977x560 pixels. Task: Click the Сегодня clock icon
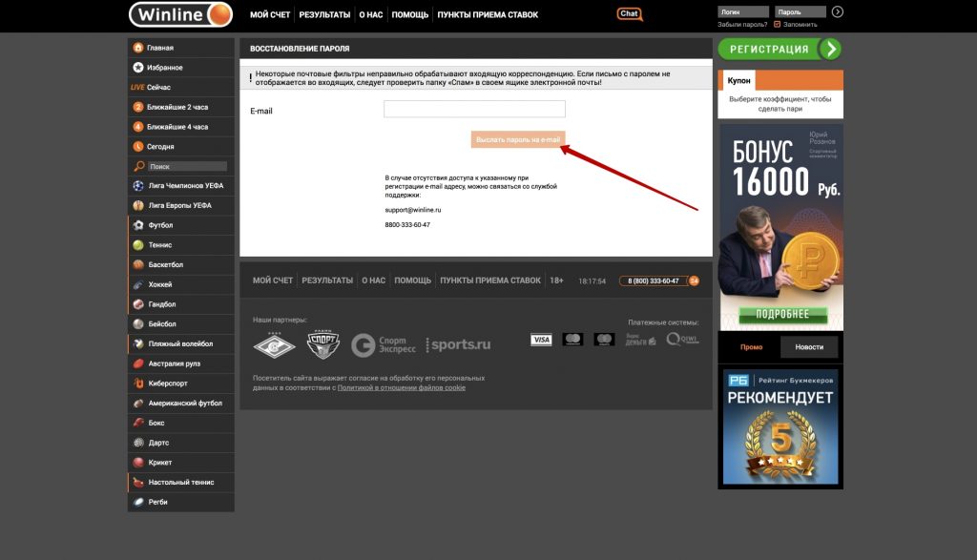138,147
